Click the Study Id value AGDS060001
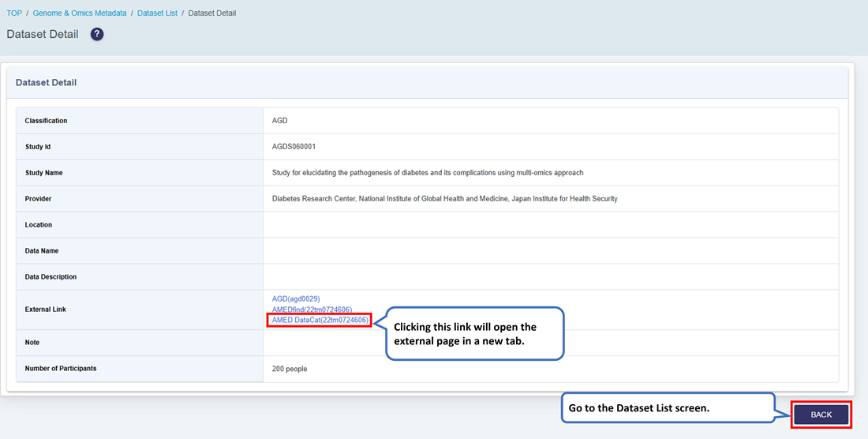 (x=294, y=147)
